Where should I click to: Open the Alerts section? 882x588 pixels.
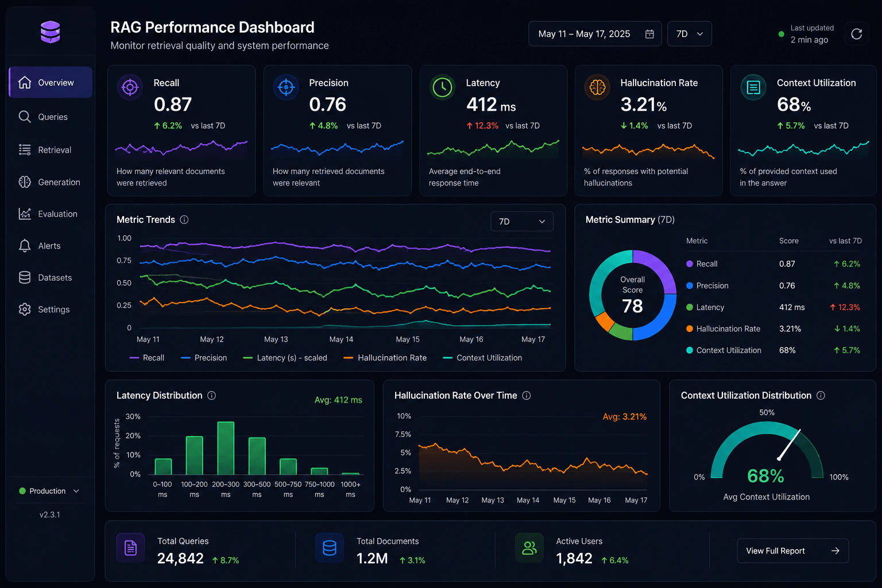51,246
